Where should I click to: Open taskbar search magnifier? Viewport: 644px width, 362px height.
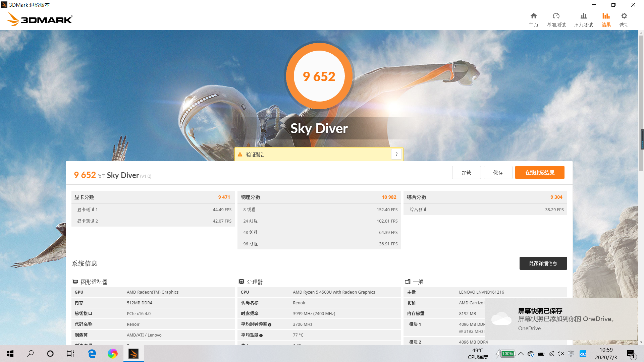click(30, 354)
